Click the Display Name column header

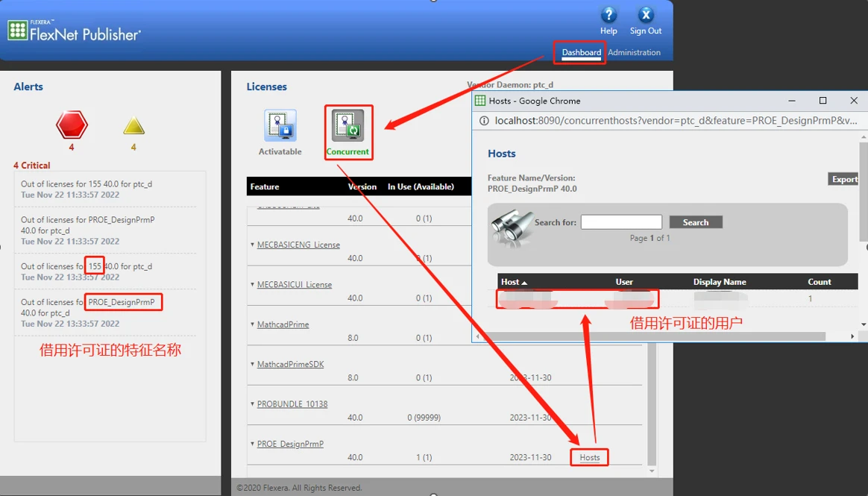coord(720,282)
